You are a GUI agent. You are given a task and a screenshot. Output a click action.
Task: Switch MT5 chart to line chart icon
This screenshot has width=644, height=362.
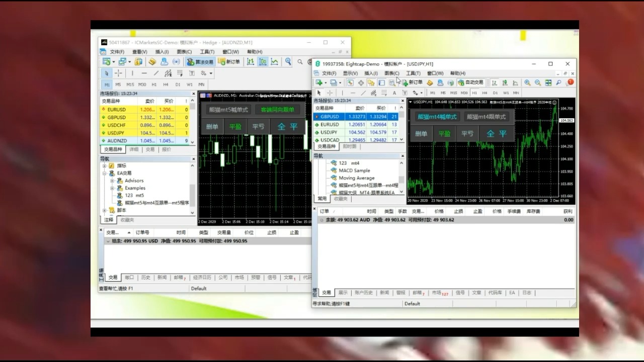pyautogui.click(x=275, y=62)
